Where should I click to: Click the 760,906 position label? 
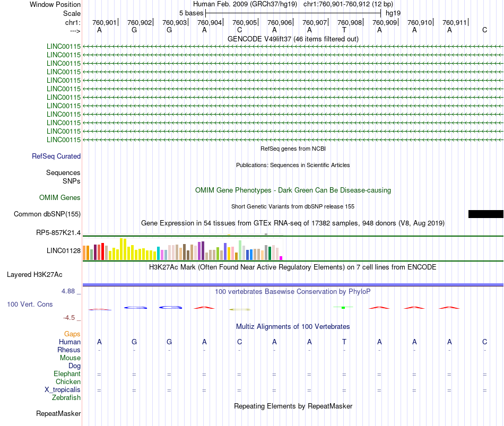[279, 22]
